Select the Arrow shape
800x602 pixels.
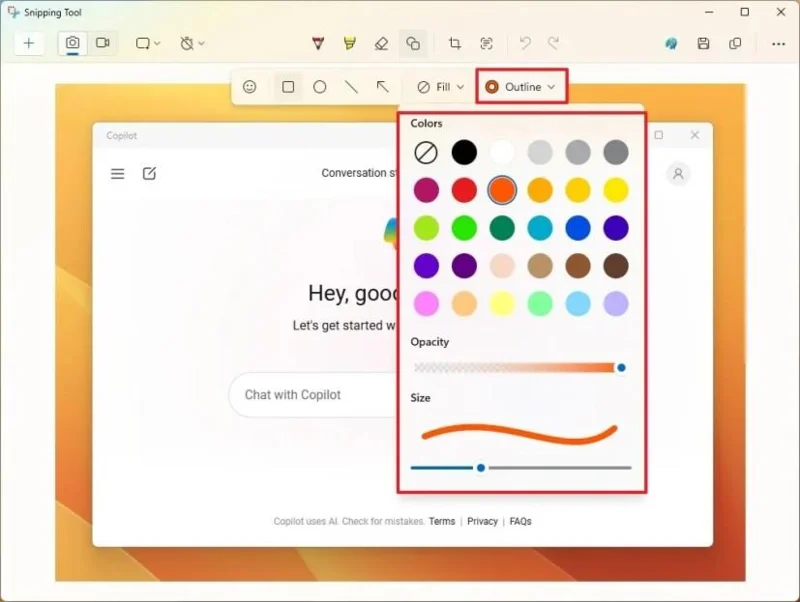pos(383,87)
